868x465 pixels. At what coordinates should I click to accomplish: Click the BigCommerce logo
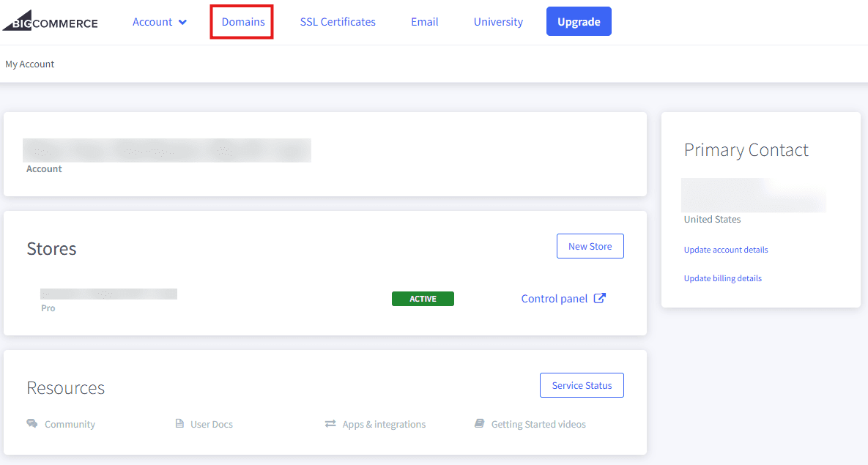coord(51,21)
